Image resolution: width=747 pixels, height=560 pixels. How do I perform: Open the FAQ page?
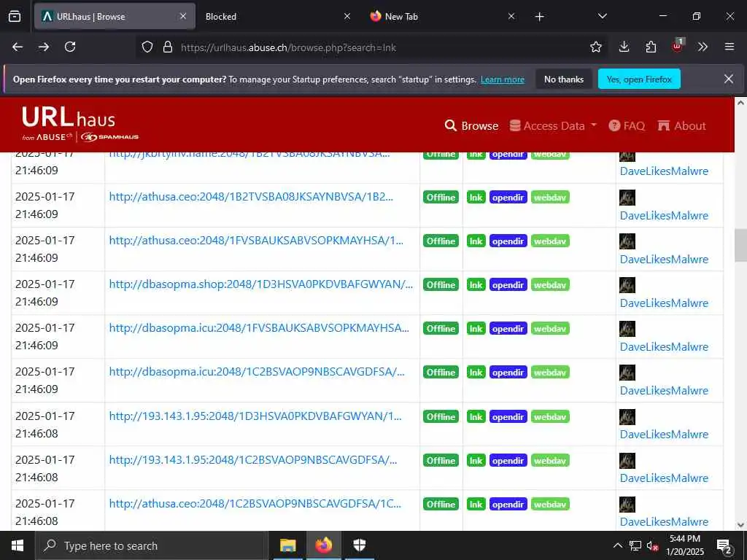point(627,125)
